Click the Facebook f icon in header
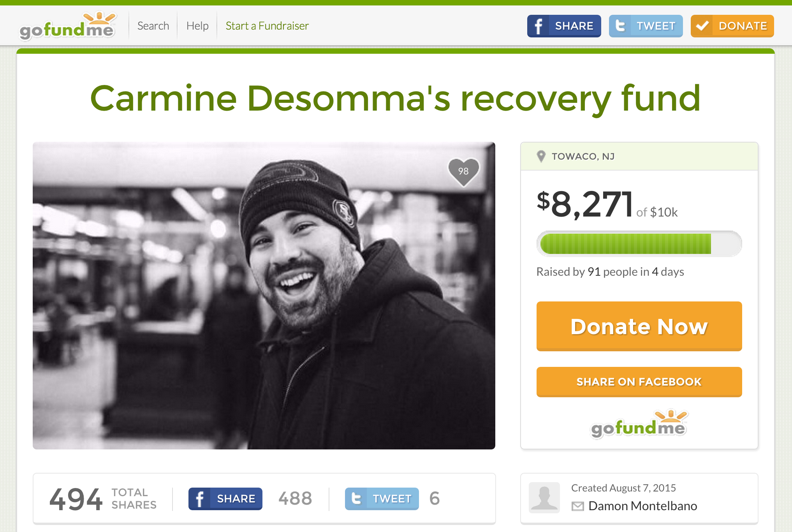The width and height of the screenshot is (792, 532). pos(538,26)
